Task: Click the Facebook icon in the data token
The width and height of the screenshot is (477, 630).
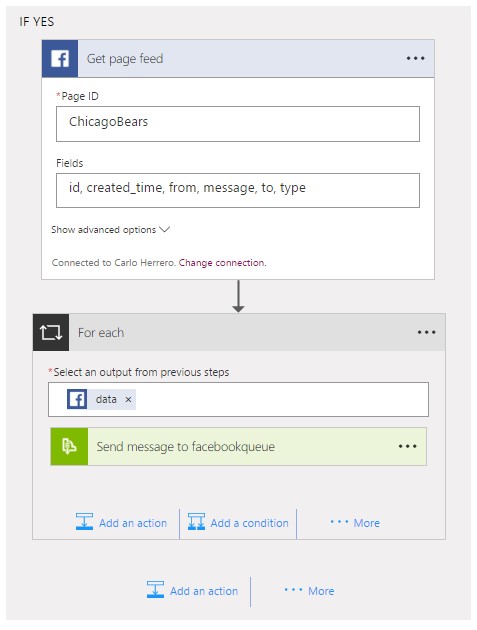Action: coord(77,399)
